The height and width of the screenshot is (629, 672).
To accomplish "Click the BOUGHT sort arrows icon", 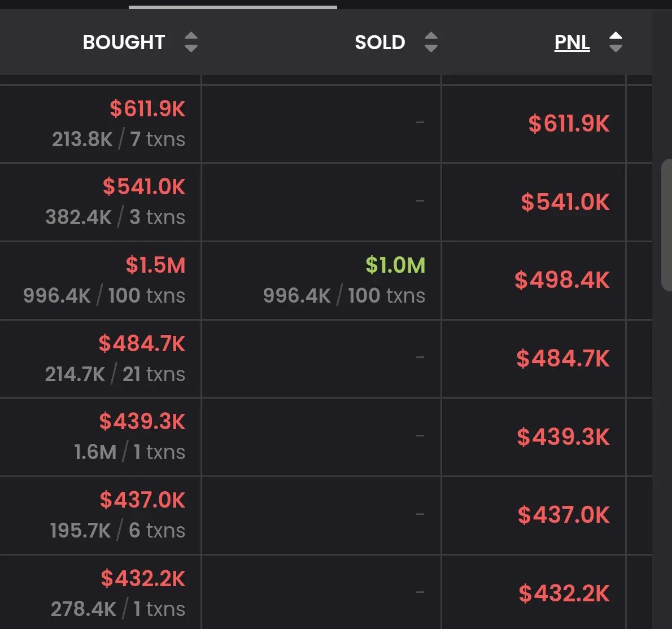I will [191, 42].
